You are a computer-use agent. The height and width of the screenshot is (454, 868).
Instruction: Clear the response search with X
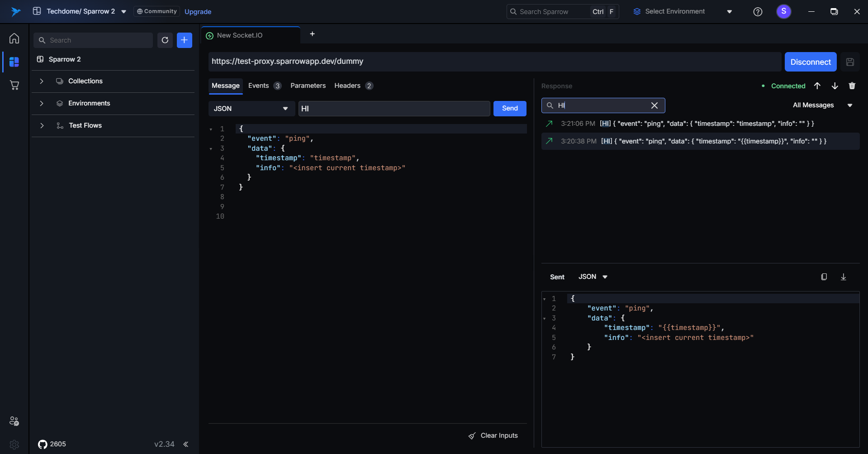[654, 105]
